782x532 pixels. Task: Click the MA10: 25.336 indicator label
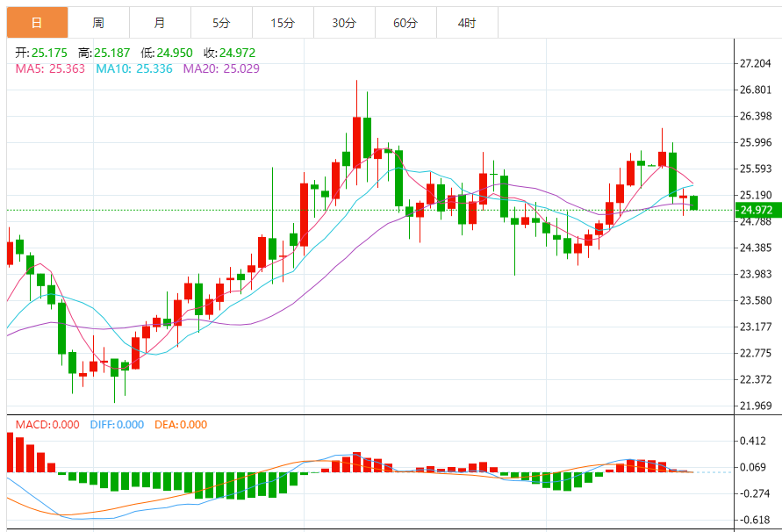[x=134, y=68]
